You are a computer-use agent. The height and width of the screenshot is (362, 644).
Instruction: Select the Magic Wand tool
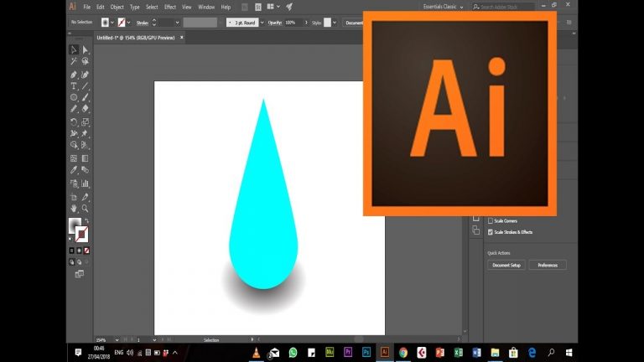tap(74, 61)
